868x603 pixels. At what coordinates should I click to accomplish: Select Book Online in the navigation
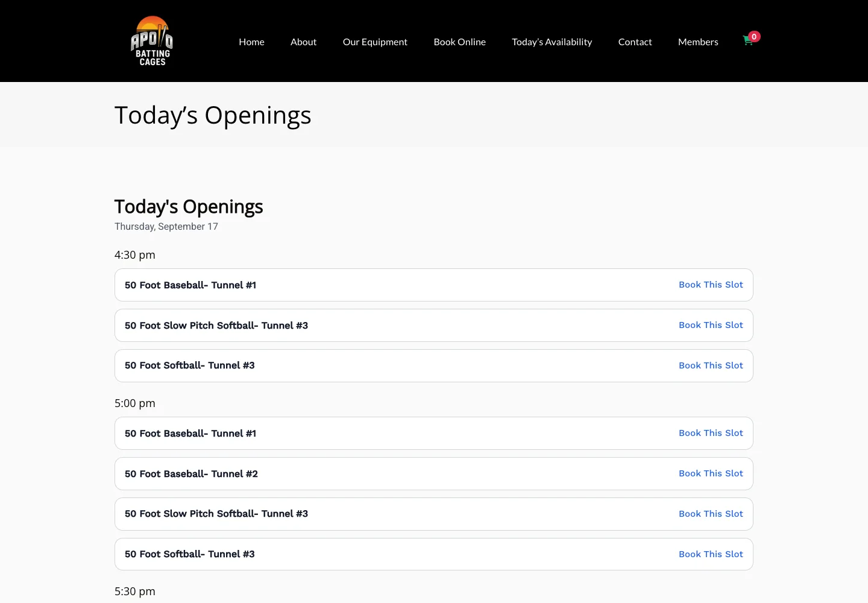pos(459,42)
